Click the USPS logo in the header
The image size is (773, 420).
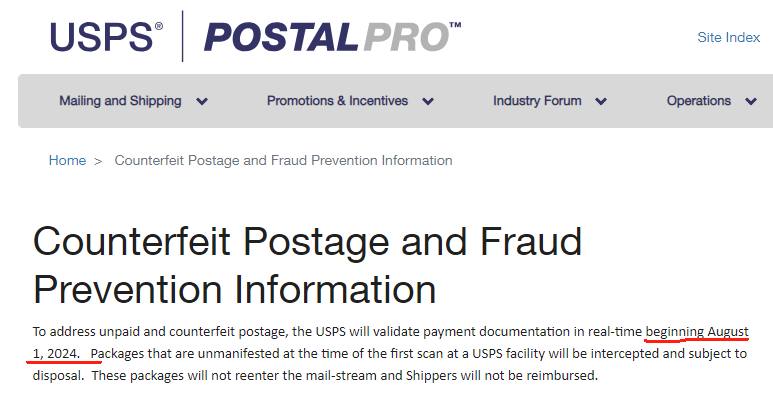[x=106, y=37]
